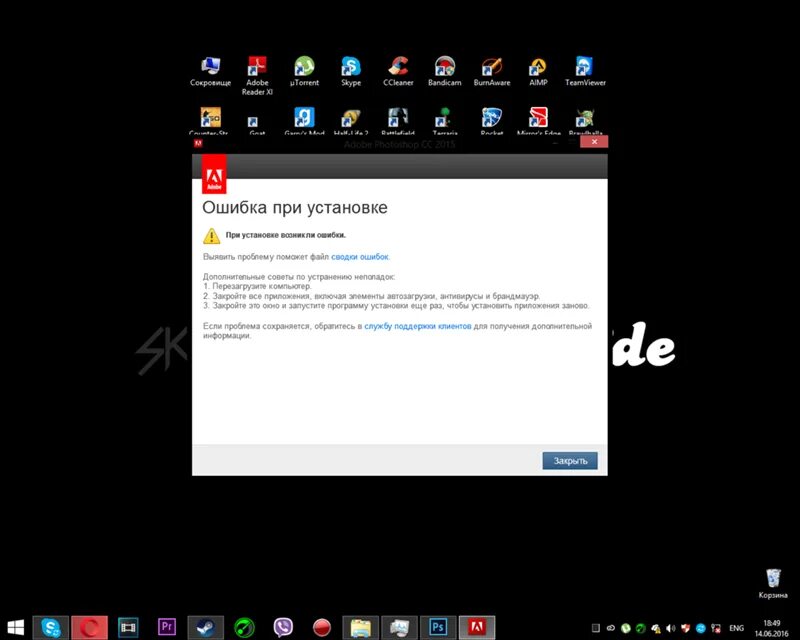Click the Windows Start button
This screenshot has width=800, height=640.
coord(15,627)
